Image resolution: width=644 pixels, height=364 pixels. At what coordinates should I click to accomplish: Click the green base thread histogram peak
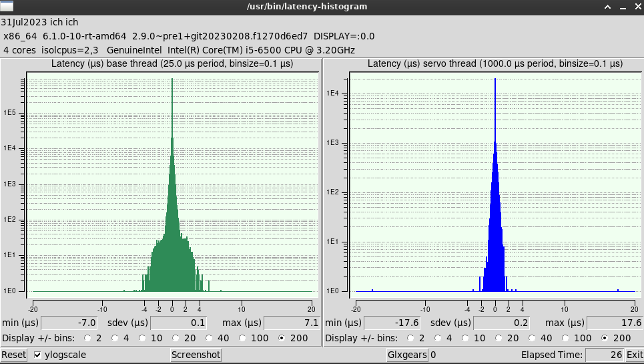172,80
